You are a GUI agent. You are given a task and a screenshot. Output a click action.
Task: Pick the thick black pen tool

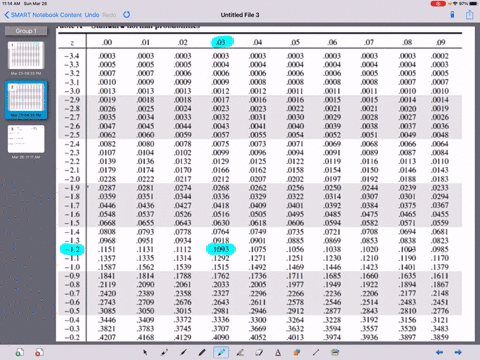tap(202, 352)
